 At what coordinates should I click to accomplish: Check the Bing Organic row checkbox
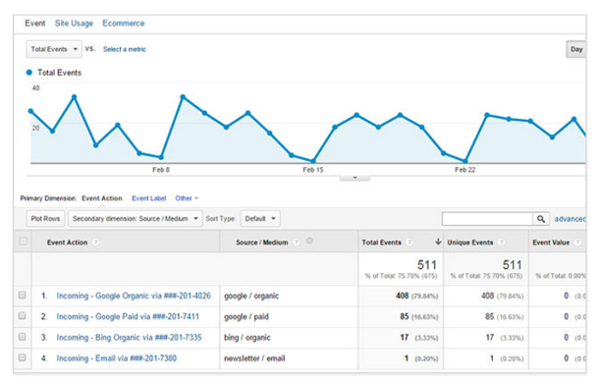click(22, 336)
